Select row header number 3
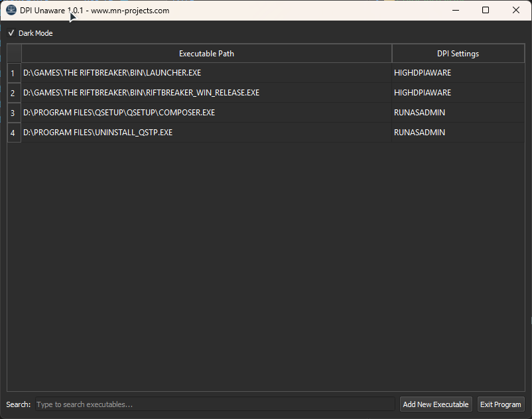 (x=14, y=113)
